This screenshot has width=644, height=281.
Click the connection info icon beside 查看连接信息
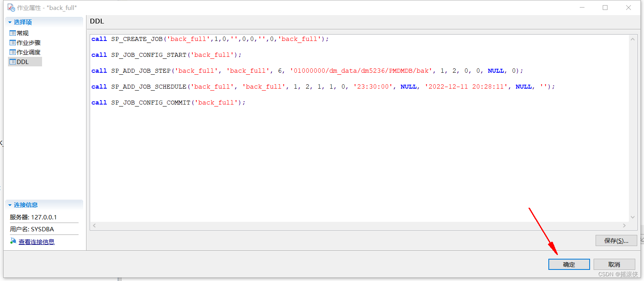pos(13,241)
